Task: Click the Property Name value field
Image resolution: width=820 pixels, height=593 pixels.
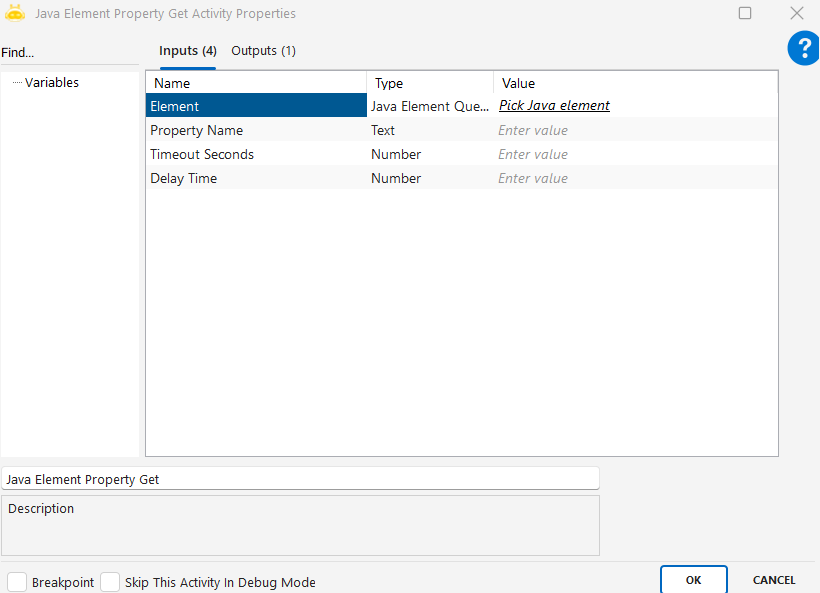Action: 634,131
